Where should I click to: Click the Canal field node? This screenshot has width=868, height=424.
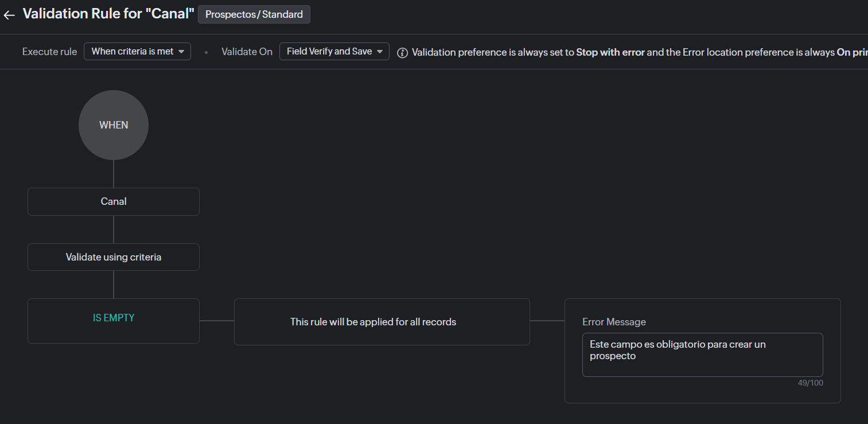[x=114, y=201]
